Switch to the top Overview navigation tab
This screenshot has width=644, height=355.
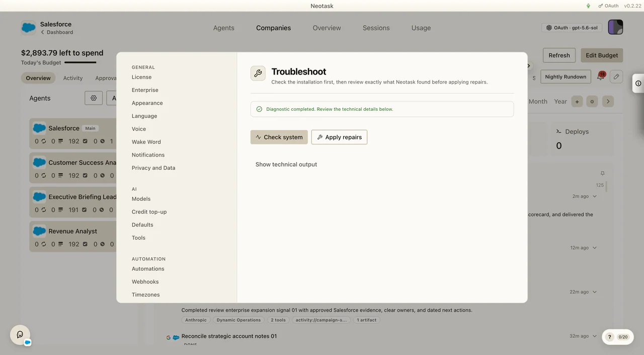click(327, 28)
